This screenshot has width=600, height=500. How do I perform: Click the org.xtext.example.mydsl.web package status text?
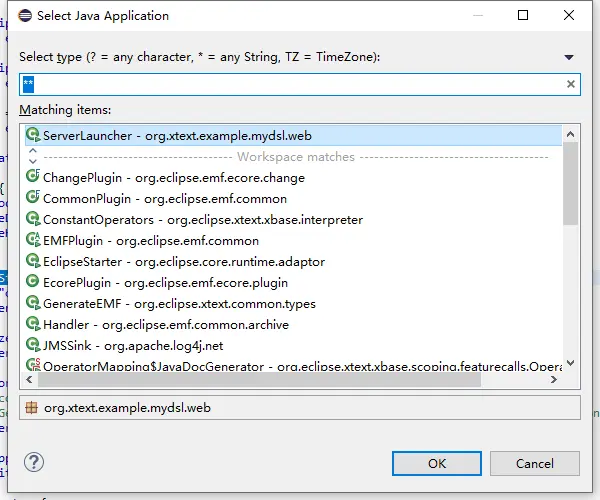coord(127,408)
